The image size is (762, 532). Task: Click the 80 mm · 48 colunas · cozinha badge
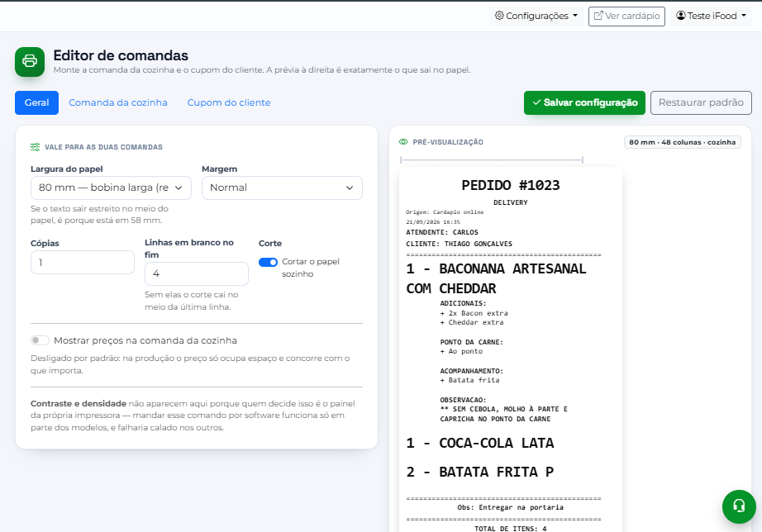point(683,142)
